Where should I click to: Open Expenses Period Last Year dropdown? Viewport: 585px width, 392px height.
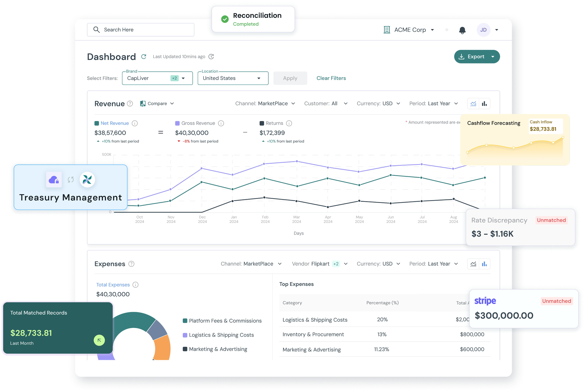(434, 264)
